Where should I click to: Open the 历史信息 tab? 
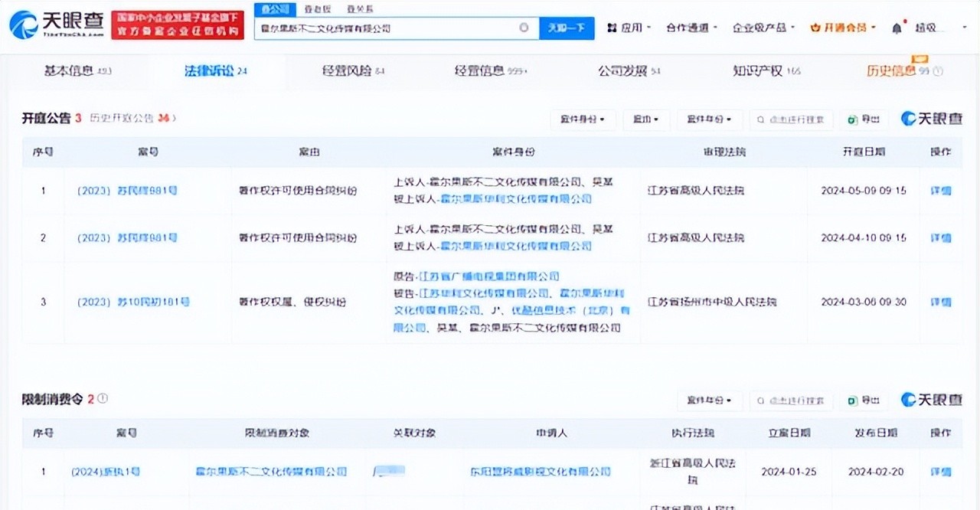point(898,71)
